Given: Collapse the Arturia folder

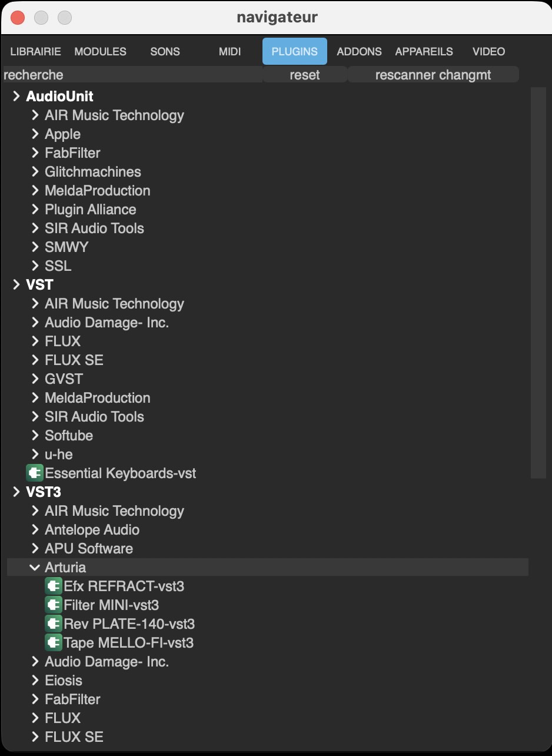Looking at the screenshot, I should click(35, 568).
